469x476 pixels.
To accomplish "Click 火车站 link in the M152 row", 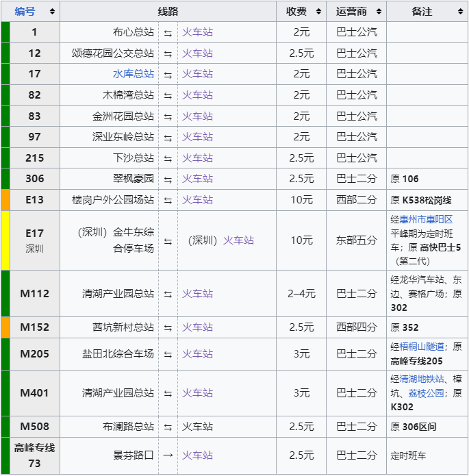I will (197, 327).
